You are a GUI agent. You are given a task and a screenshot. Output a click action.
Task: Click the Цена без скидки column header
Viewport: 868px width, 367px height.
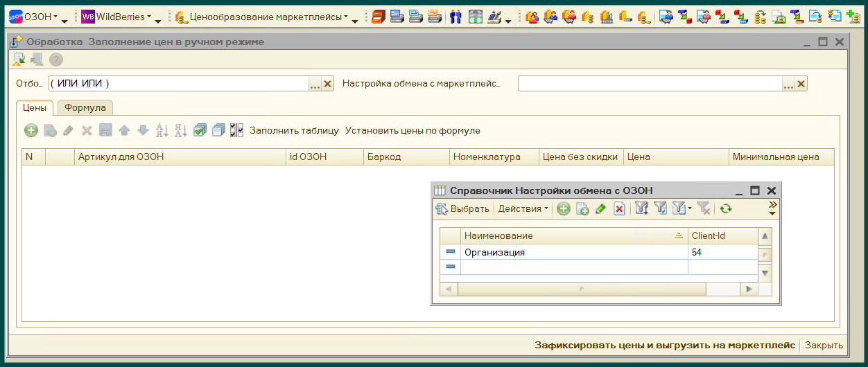581,157
